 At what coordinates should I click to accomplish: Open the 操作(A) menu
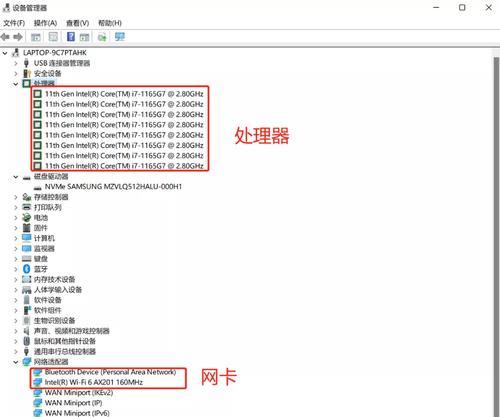pos(45,23)
